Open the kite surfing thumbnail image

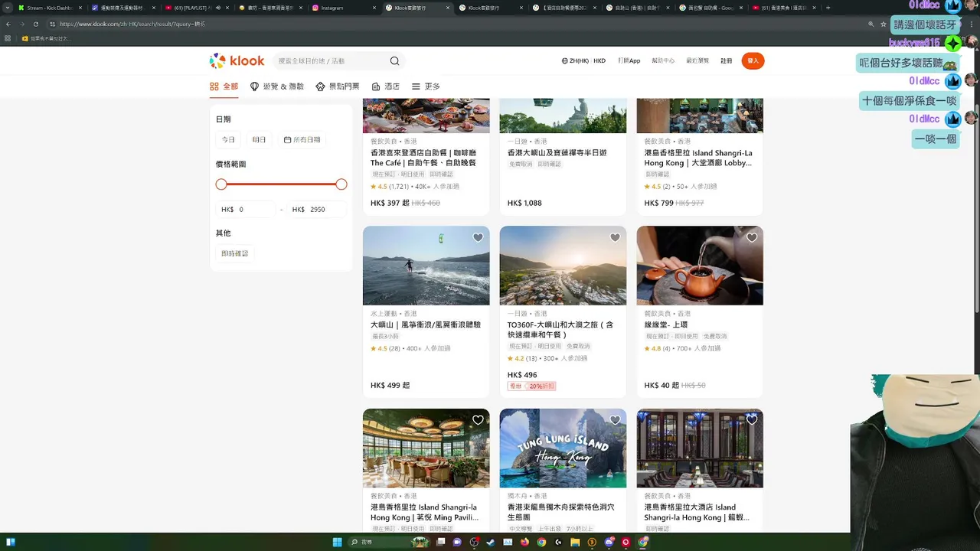pos(426,266)
